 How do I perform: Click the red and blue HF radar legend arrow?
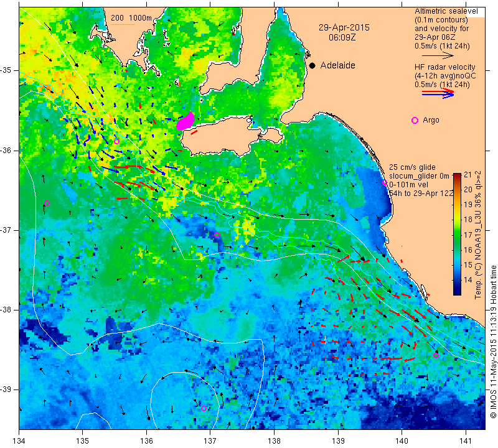click(x=438, y=93)
